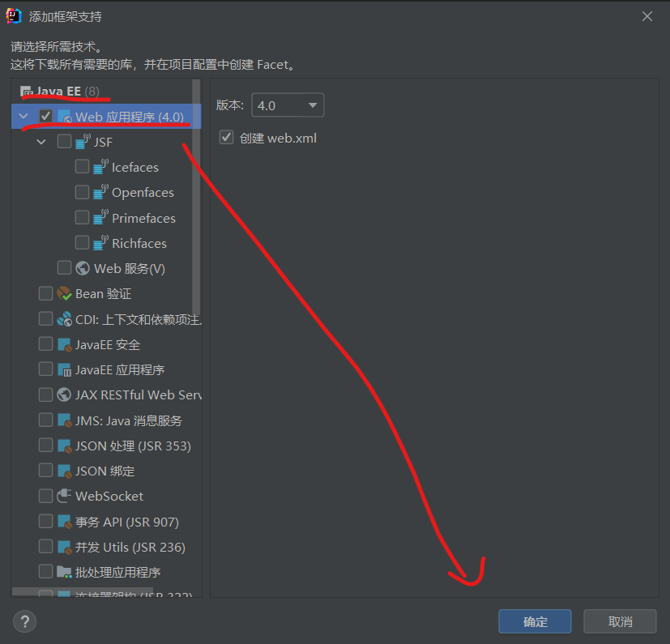This screenshot has width=670, height=644.
Task: Click the 并发 Utils (JSR 236) icon
Action: click(x=64, y=547)
